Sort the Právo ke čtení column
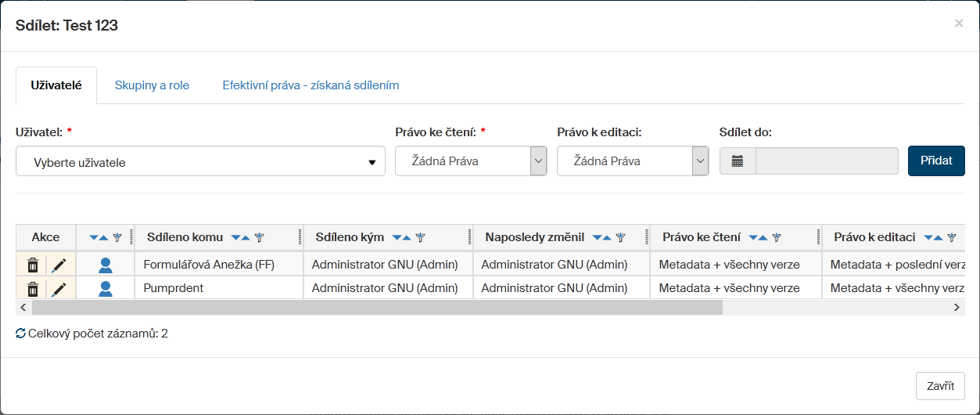The height and width of the screenshot is (415, 980). 758,238
